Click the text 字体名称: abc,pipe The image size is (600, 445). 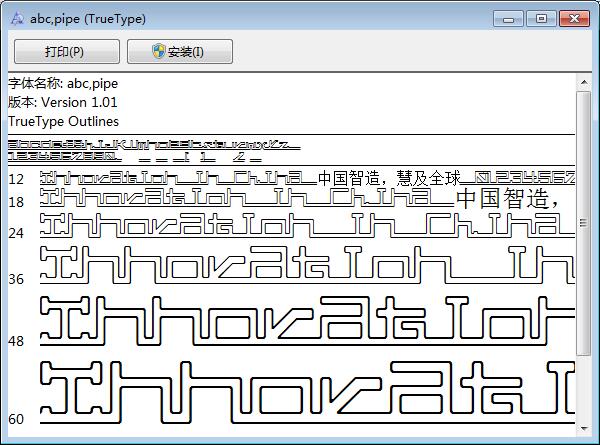[63, 83]
